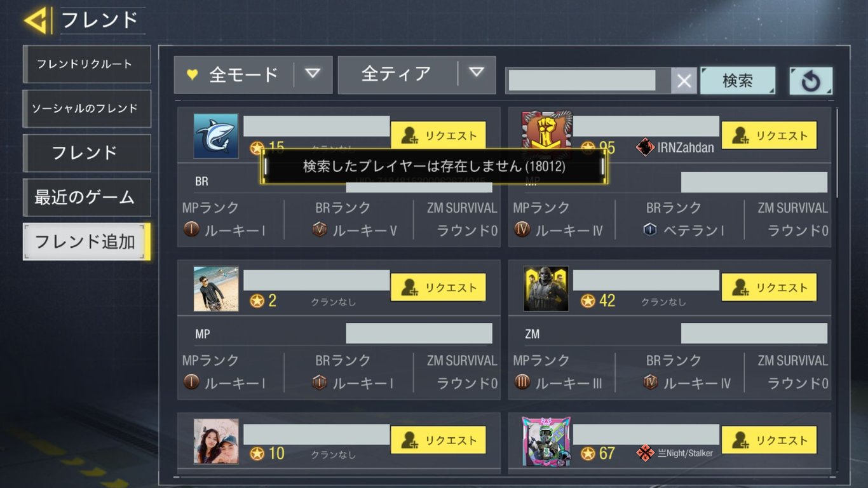This screenshot has height=488, width=868.
Task: Click the 検索 search button
Action: [x=738, y=81]
